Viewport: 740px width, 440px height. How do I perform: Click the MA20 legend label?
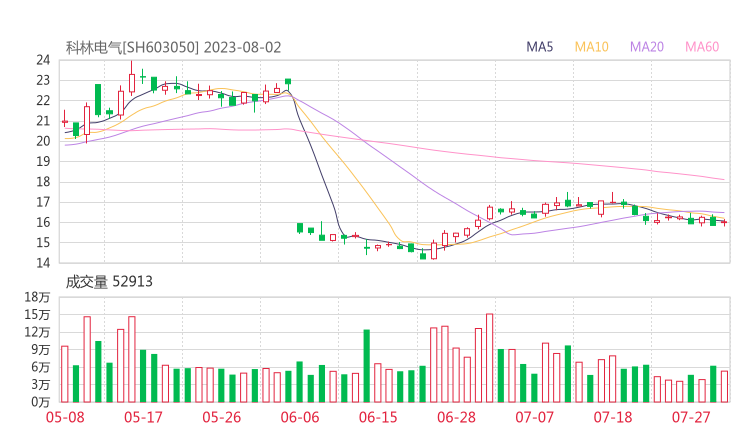pyautogui.click(x=647, y=47)
